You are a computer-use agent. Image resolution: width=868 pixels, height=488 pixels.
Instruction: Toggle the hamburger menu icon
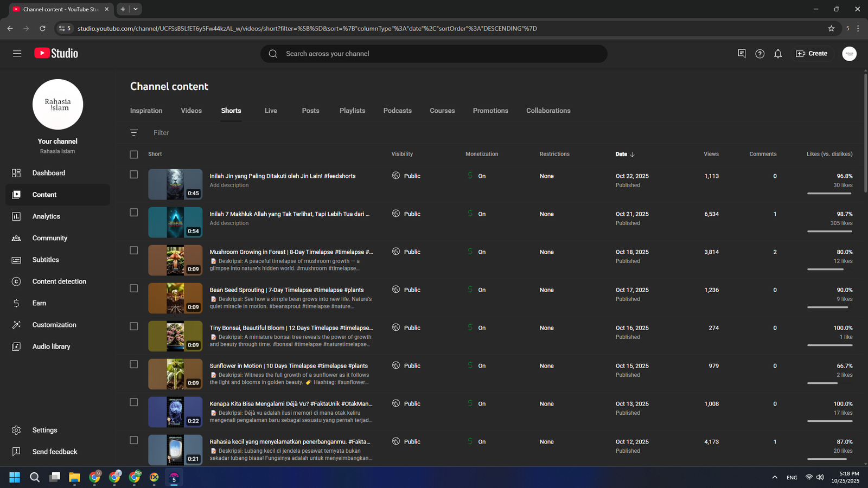(17, 54)
